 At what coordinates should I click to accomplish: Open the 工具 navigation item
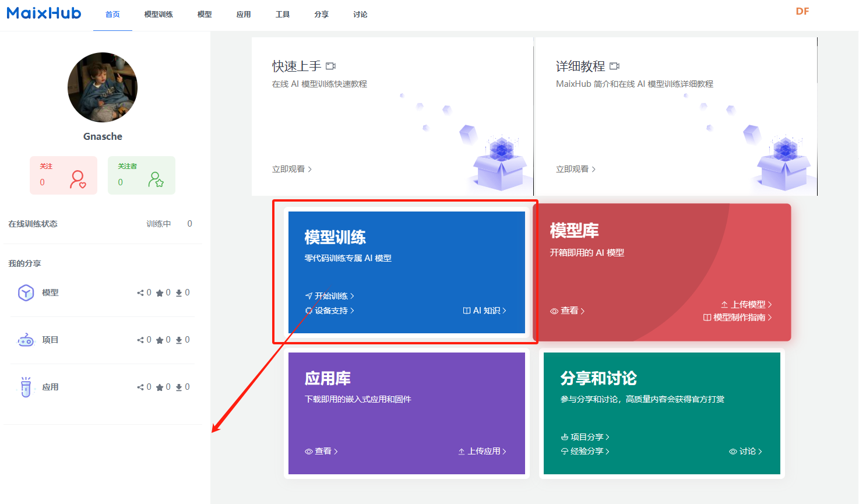pos(283,15)
